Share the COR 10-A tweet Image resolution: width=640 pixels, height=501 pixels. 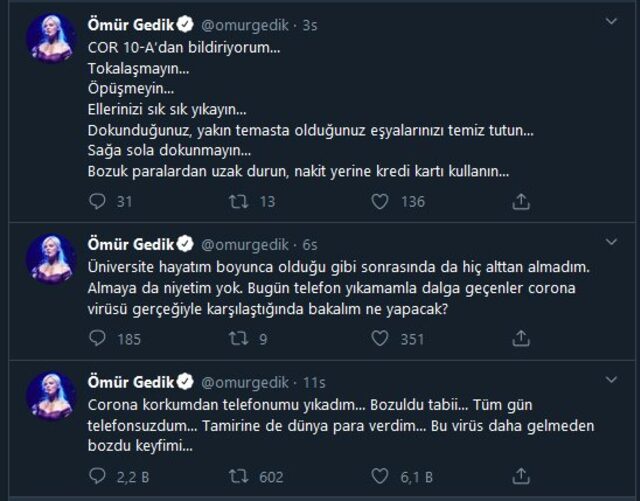[x=521, y=201]
